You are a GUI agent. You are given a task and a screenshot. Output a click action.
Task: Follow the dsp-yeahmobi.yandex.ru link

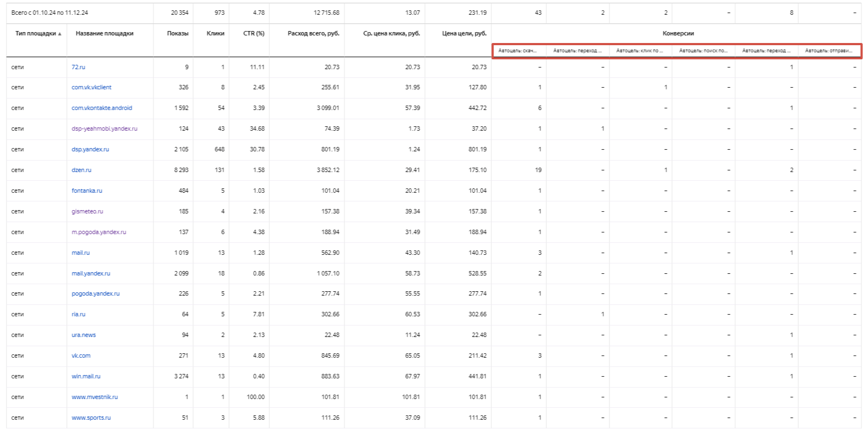tap(104, 128)
